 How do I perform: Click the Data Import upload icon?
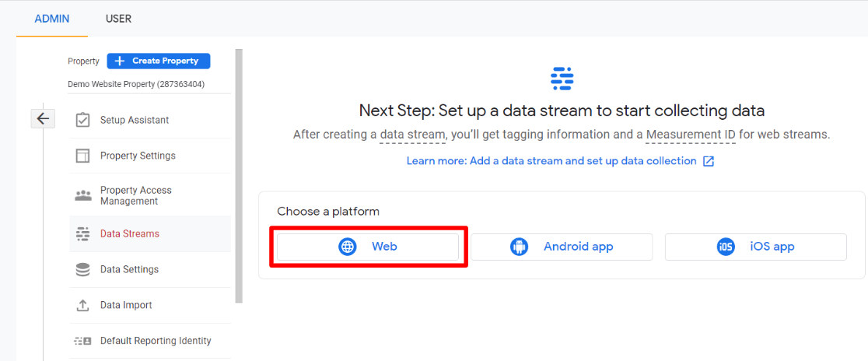click(82, 305)
